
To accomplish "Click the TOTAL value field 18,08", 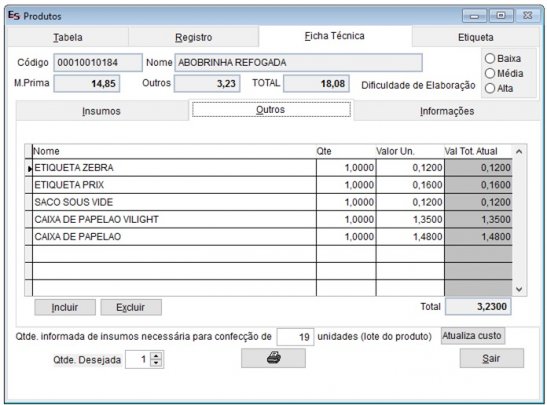I will [316, 84].
